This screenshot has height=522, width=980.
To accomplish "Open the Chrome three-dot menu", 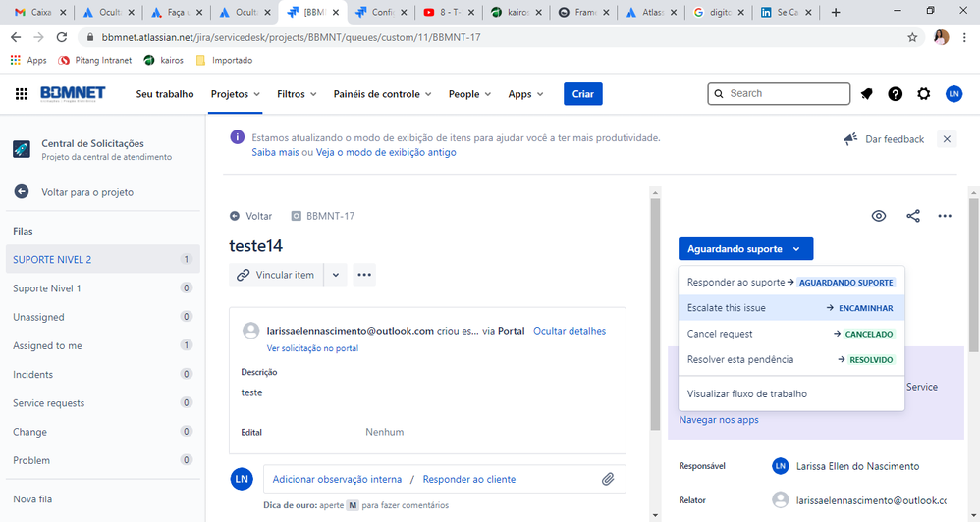I will tap(965, 37).
